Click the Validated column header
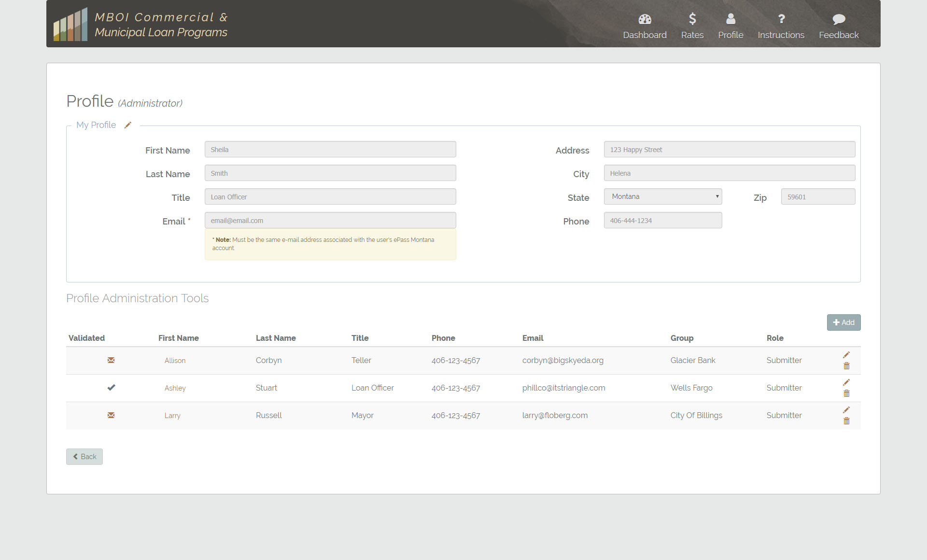This screenshot has width=927, height=560. click(x=86, y=338)
